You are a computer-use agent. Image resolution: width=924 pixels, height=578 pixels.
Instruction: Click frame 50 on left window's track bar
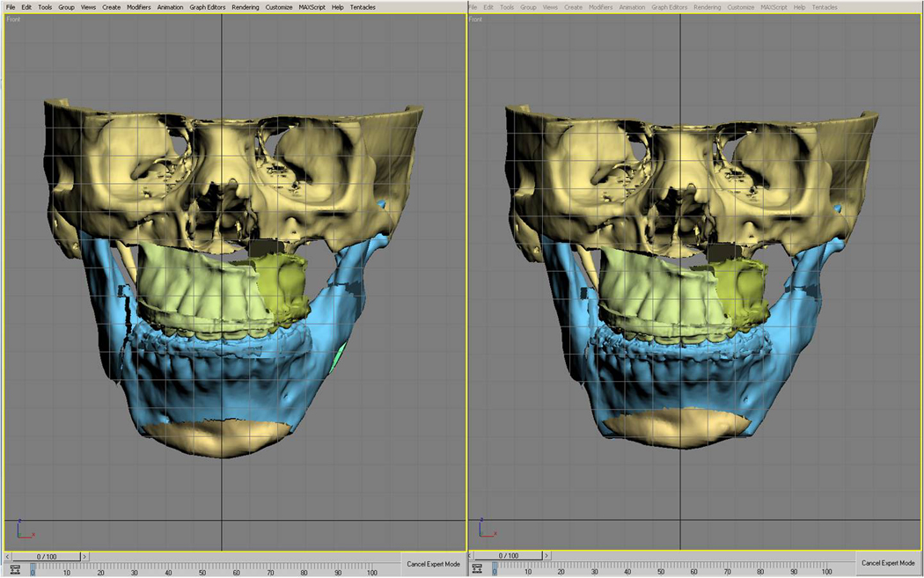203,570
